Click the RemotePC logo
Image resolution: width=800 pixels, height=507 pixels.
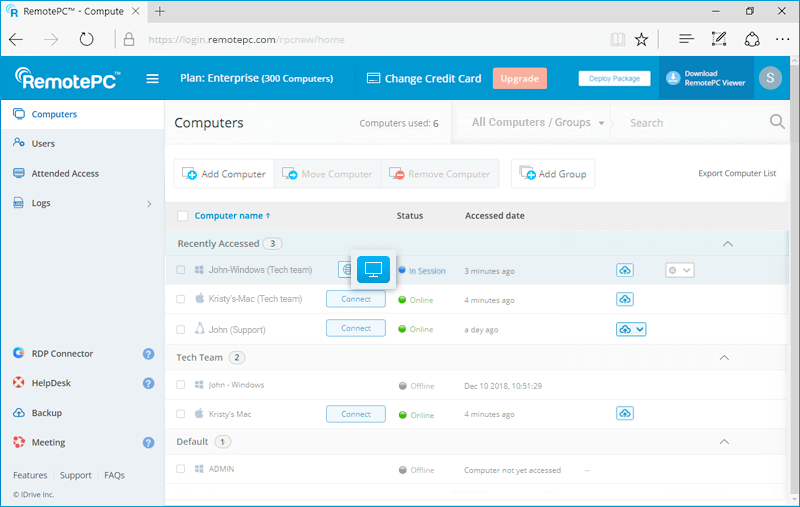[67, 79]
